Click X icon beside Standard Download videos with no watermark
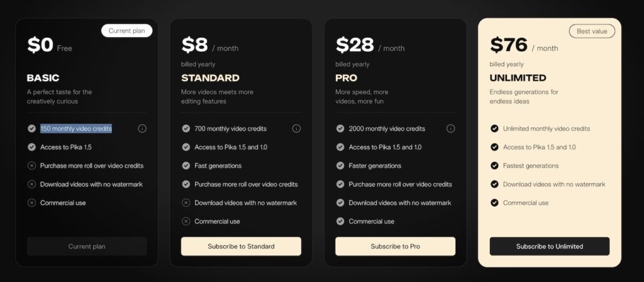 point(186,203)
